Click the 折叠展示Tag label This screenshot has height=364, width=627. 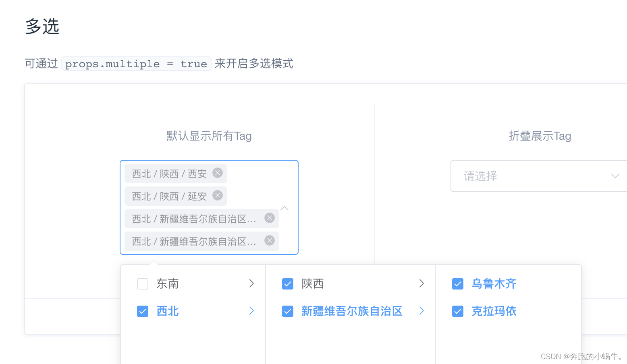(540, 136)
